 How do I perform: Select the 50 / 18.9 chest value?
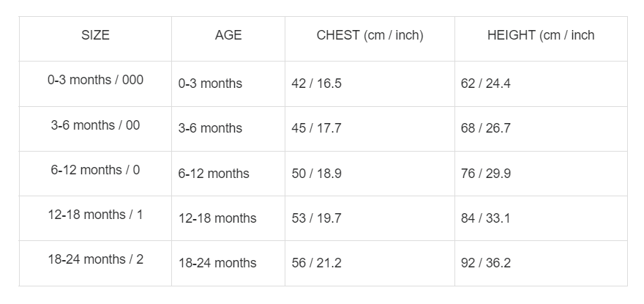(x=316, y=174)
